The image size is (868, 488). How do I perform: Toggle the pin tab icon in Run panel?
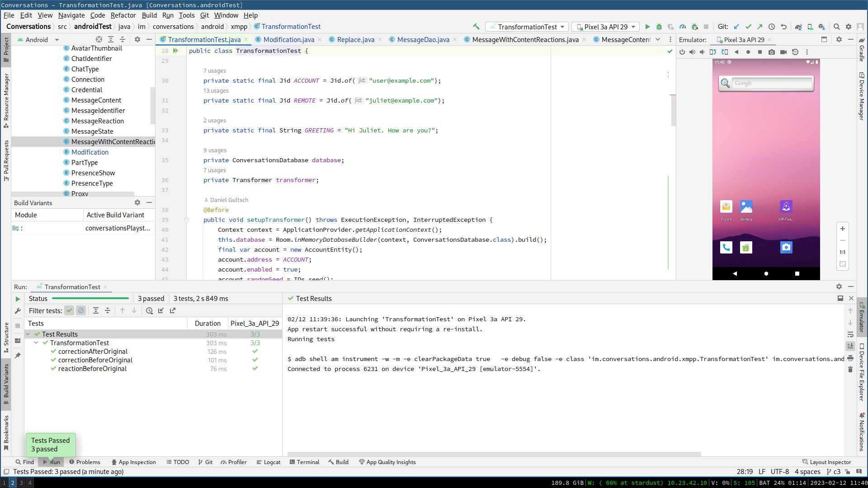18,356
